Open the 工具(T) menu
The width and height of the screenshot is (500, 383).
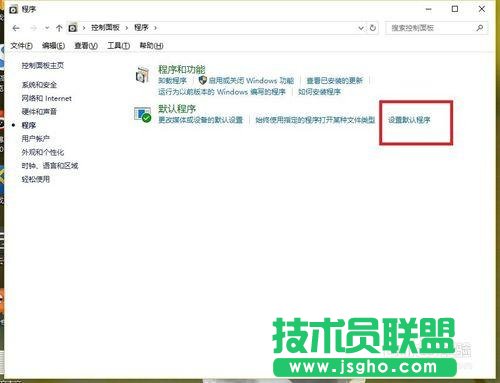click(118, 46)
